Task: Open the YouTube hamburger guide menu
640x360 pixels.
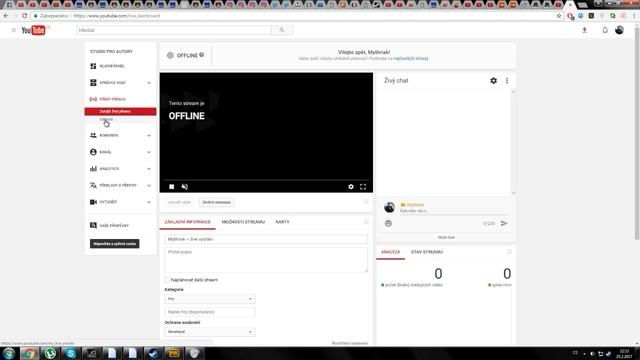Action: 13,30
